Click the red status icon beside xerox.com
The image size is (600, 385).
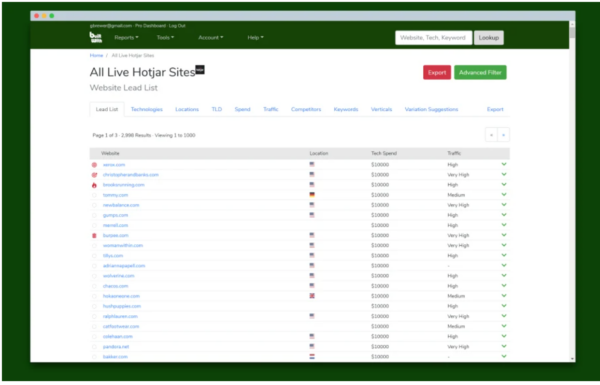click(x=94, y=165)
